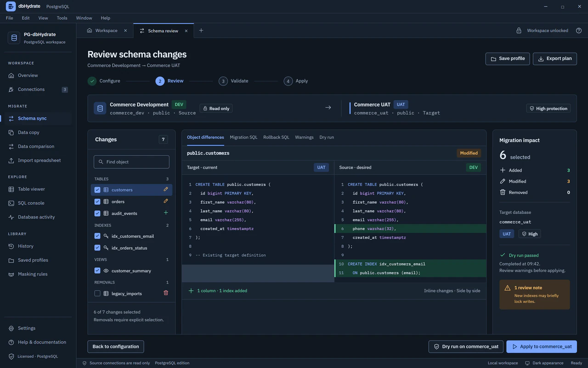The width and height of the screenshot is (588, 368).
Task: Close the Workspace tab
Action: click(x=125, y=30)
